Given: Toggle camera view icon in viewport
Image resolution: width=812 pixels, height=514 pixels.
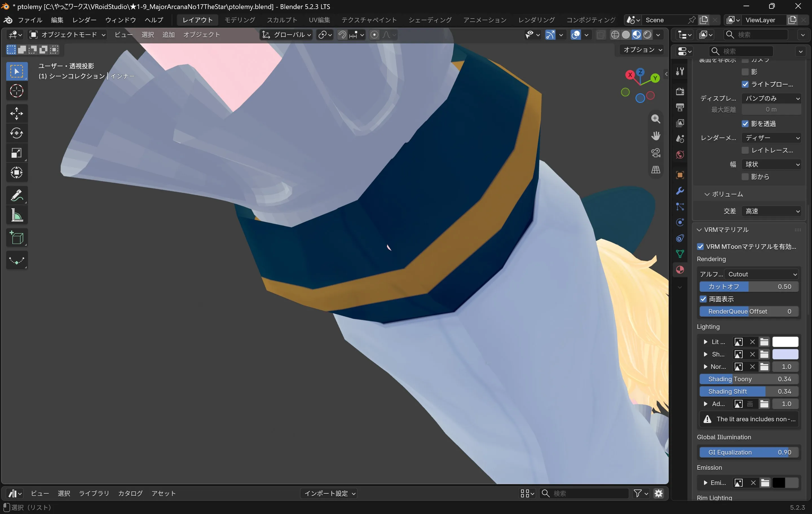Looking at the screenshot, I should (x=656, y=153).
